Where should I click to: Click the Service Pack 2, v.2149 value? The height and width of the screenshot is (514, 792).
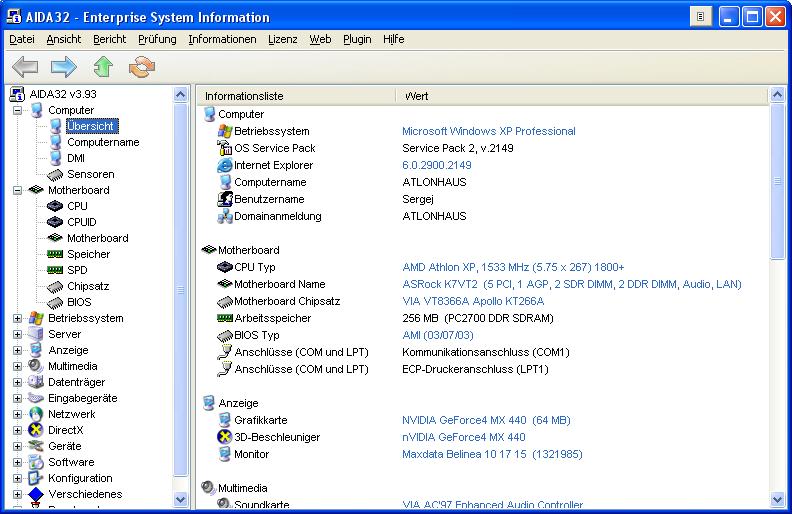click(458, 148)
